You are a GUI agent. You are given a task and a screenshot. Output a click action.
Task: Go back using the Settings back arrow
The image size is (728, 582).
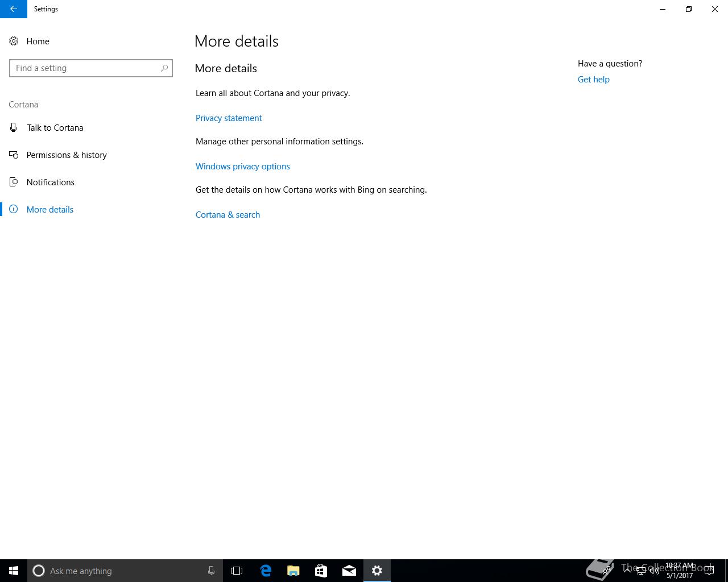(13, 9)
